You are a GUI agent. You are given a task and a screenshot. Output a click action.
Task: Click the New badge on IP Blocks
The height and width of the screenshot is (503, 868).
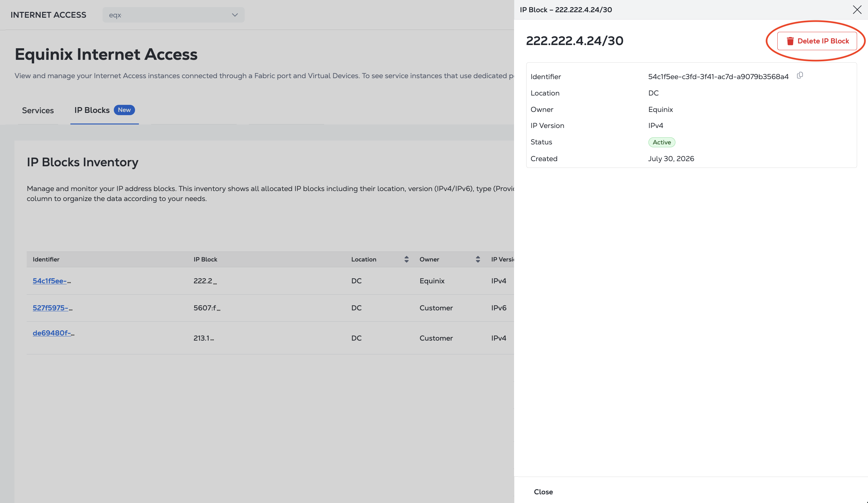[124, 110]
